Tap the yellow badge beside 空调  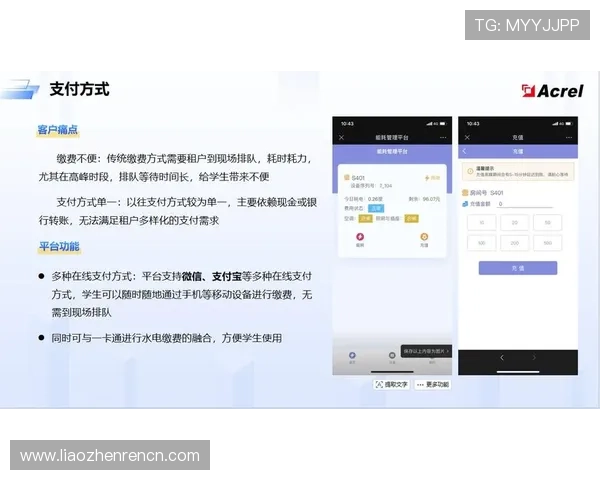pos(365,218)
